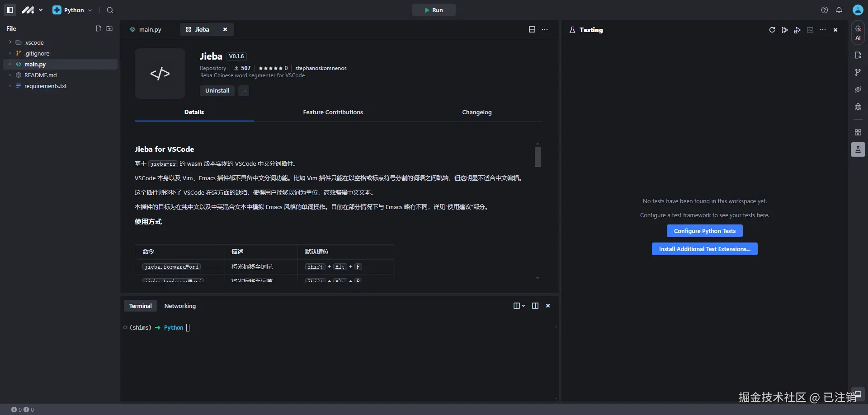Click the jieba.forwardWord command cell
The width and height of the screenshot is (868, 415).
[172, 267]
